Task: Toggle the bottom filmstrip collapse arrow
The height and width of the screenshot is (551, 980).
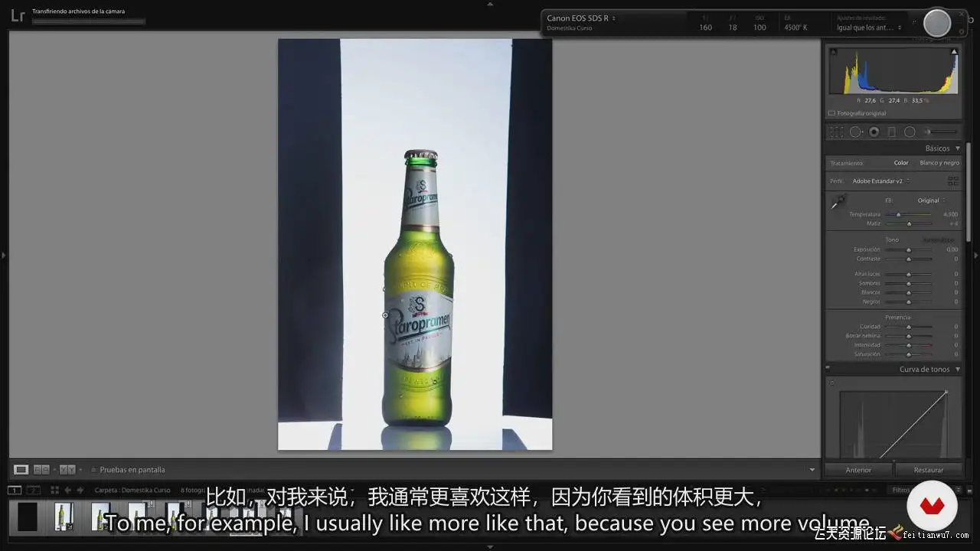Action: pos(490,547)
